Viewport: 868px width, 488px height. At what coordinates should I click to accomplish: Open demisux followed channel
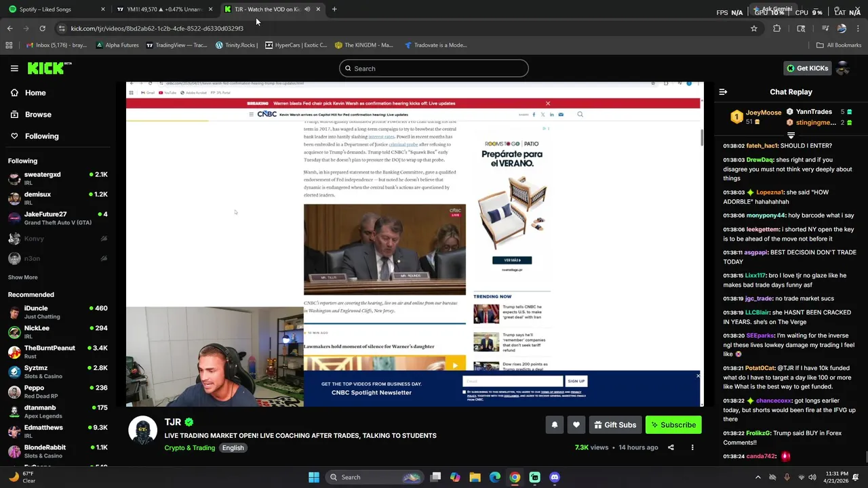pyautogui.click(x=58, y=198)
